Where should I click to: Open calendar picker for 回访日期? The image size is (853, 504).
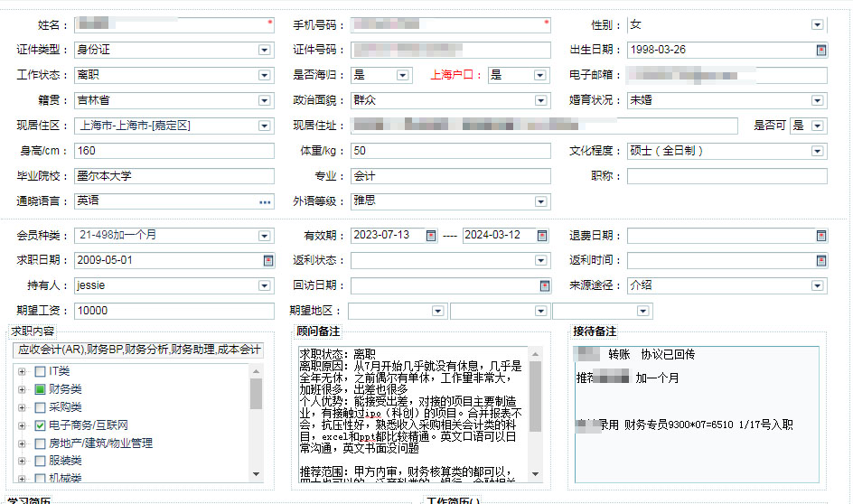[545, 286]
